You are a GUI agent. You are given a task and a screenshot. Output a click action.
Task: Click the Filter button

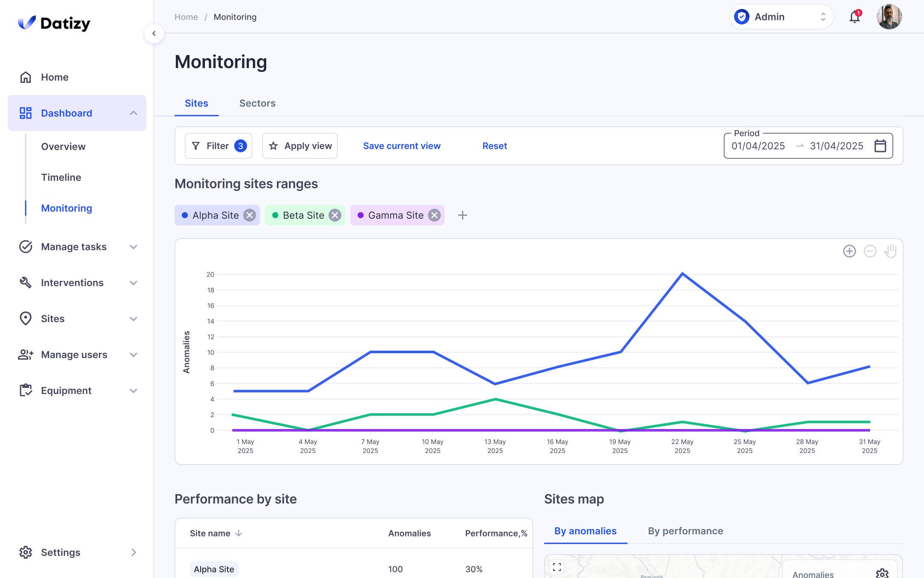(x=218, y=146)
